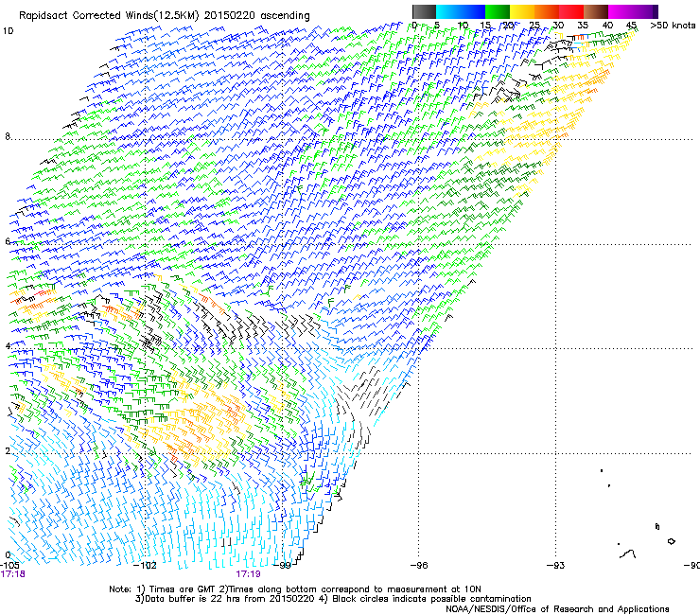Click the purple time stamp '17:19'
This screenshot has height=615, width=700.
pyautogui.click(x=248, y=574)
